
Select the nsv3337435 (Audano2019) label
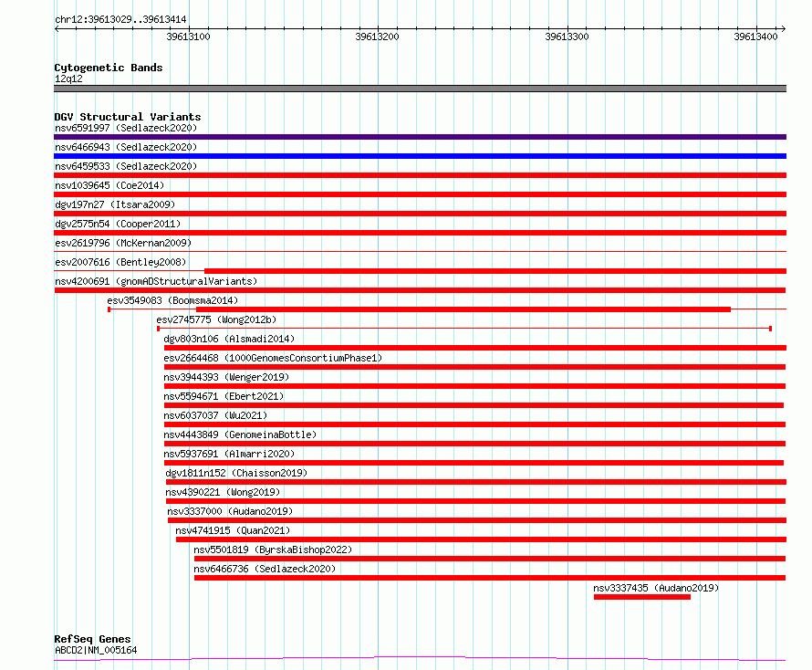click(x=656, y=588)
